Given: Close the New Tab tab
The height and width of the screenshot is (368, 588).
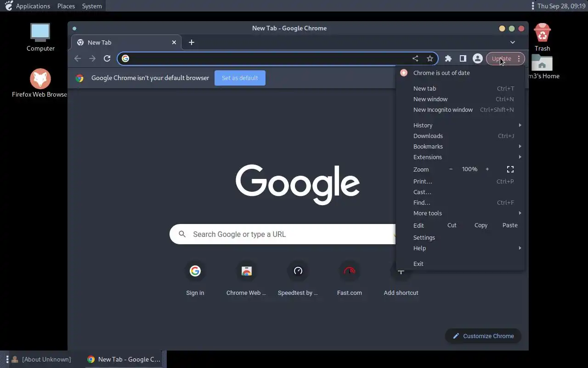Looking at the screenshot, I should (x=174, y=42).
